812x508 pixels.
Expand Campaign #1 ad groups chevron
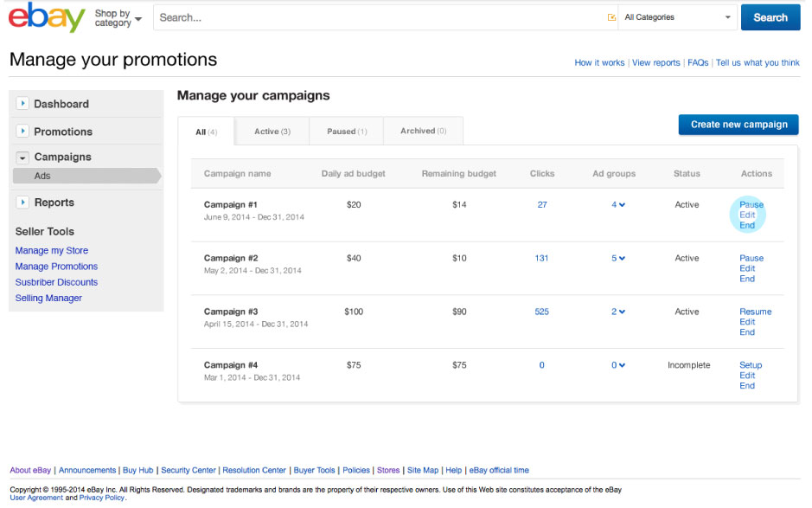click(623, 205)
